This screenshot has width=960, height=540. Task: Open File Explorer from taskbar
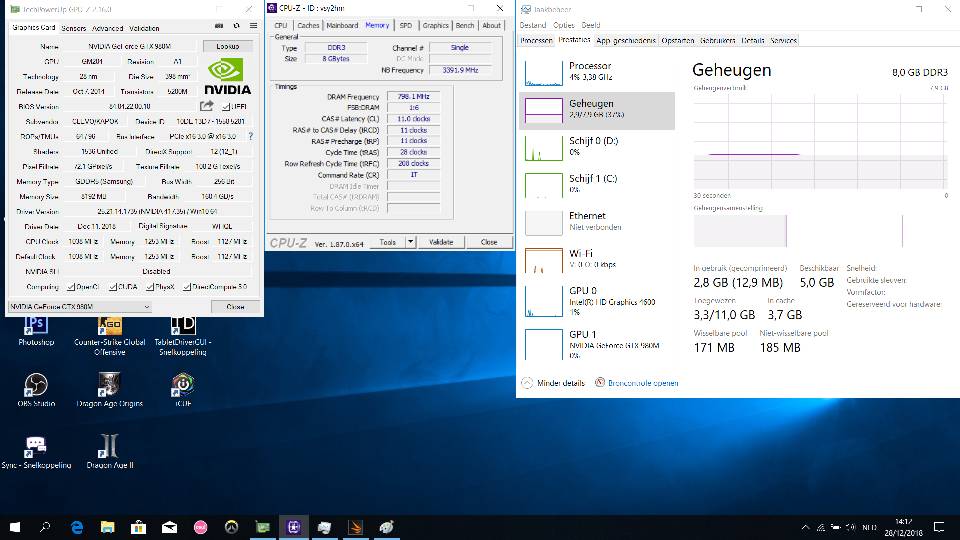[108, 527]
